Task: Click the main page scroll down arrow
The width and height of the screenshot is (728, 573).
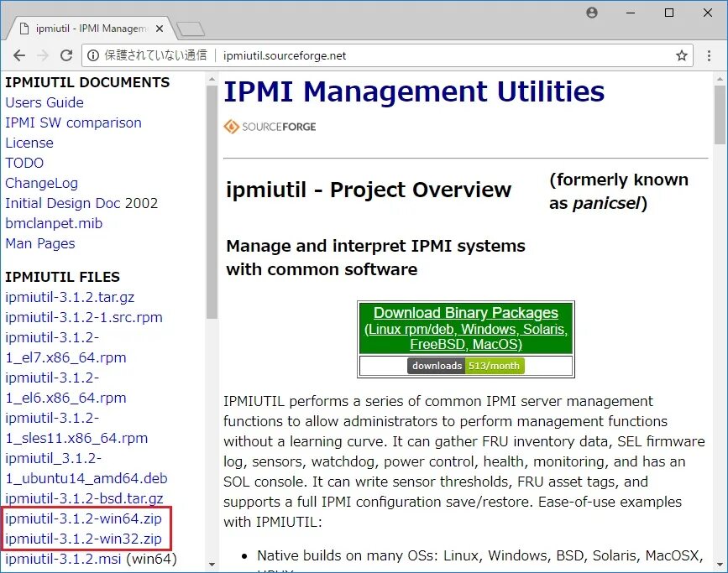Action: [x=720, y=565]
